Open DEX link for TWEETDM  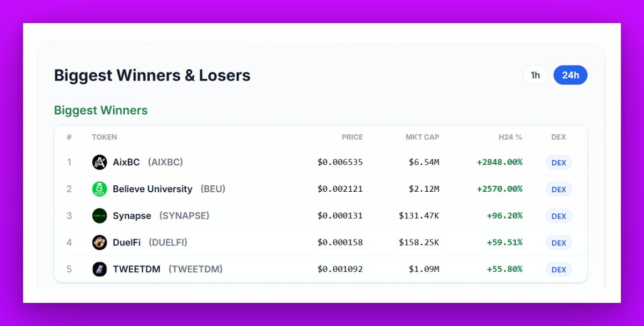coord(559,270)
